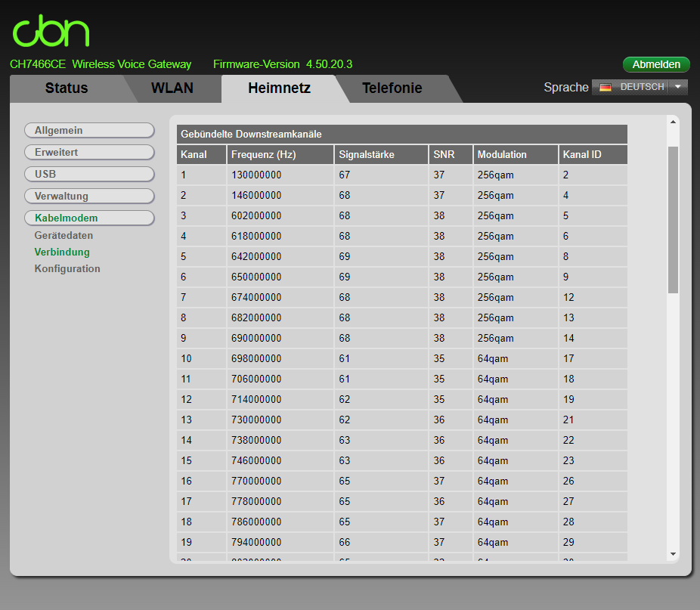The height and width of the screenshot is (610, 700).
Task: Open the Allgemein section
Action: coord(89,131)
